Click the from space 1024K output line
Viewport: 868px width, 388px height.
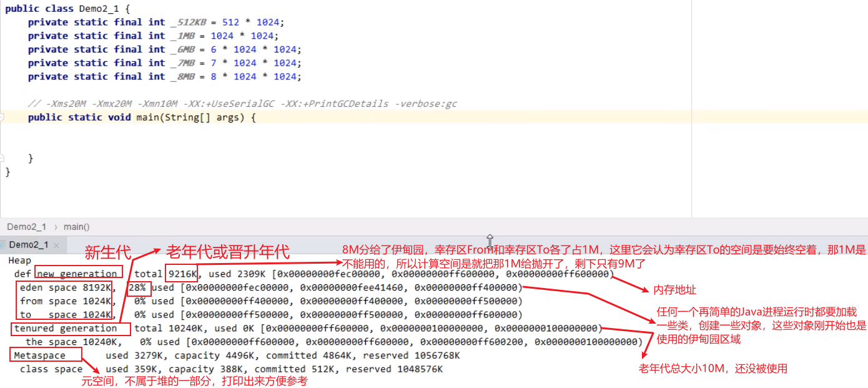(271, 302)
